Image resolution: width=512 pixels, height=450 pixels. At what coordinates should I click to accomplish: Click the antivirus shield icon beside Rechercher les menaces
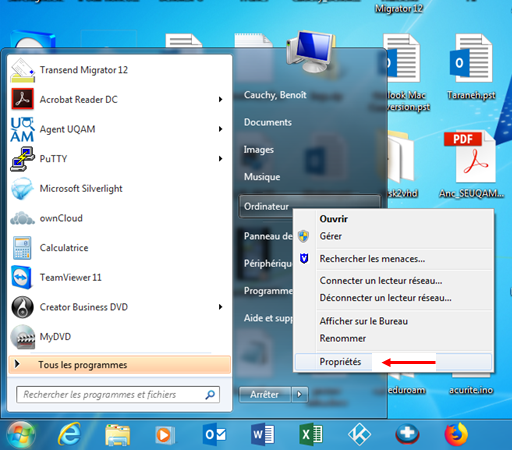tap(304, 258)
